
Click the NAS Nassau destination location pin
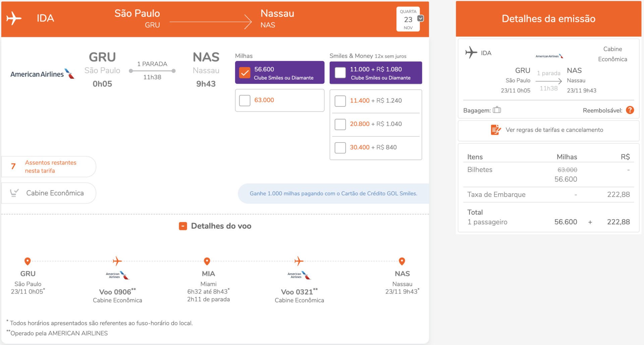(402, 261)
